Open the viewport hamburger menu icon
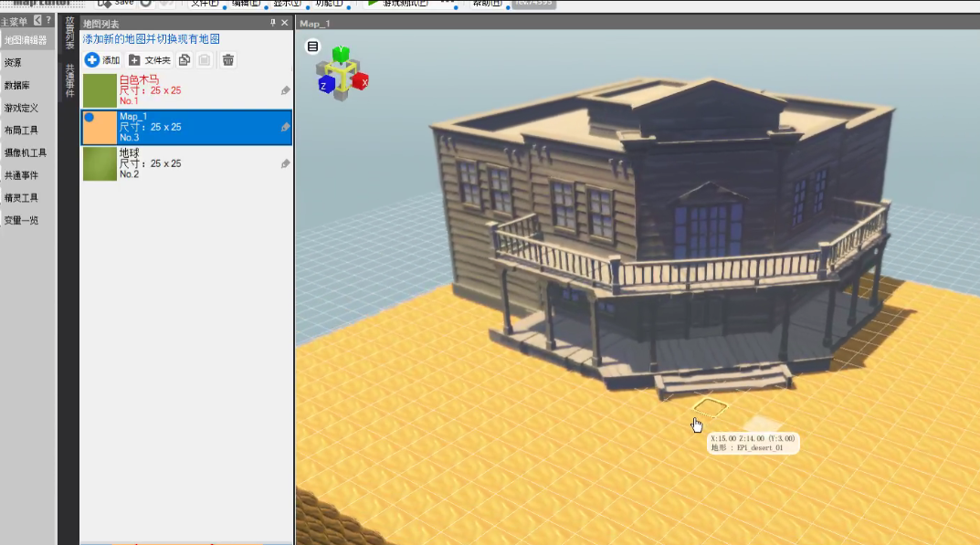 312,47
